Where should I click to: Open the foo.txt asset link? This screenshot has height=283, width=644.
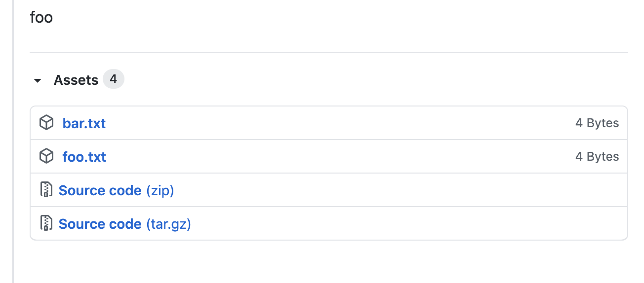pos(84,157)
